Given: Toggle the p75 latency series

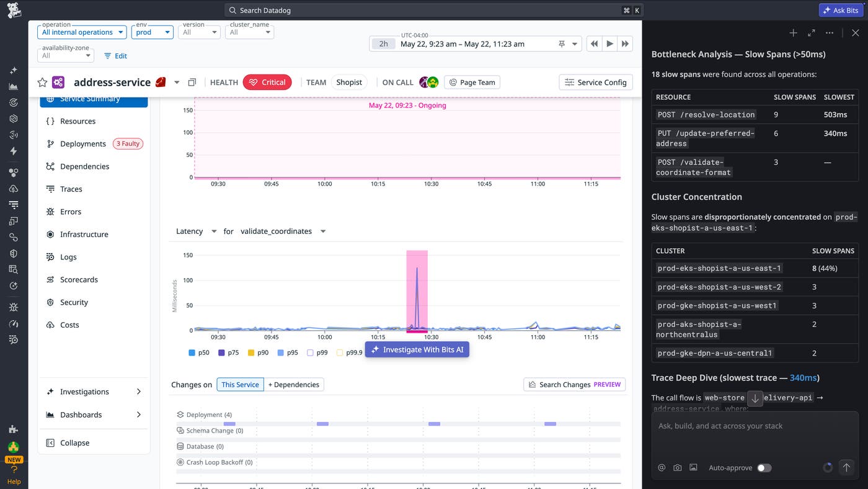Looking at the screenshot, I should click(228, 352).
